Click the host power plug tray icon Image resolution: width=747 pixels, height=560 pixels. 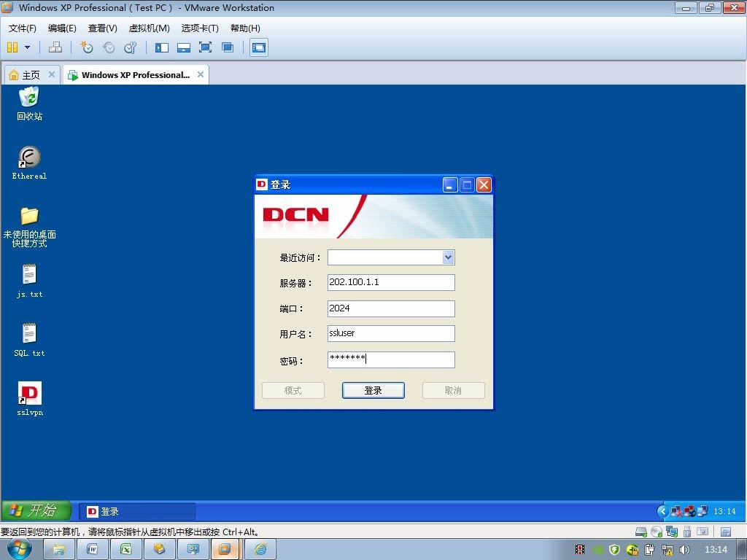[650, 550]
